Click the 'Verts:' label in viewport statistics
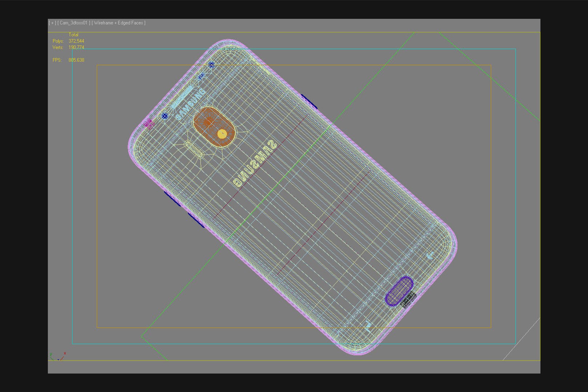The width and height of the screenshot is (588, 392). [x=58, y=48]
